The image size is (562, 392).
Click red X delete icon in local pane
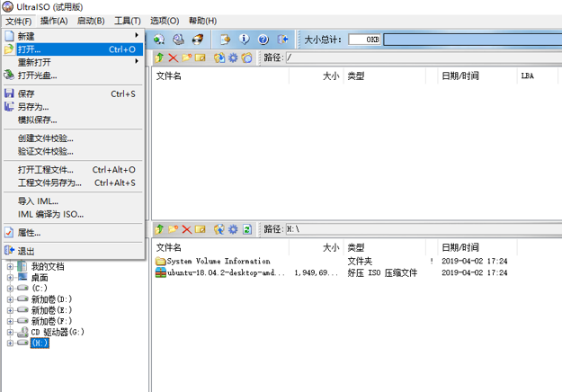tap(187, 229)
